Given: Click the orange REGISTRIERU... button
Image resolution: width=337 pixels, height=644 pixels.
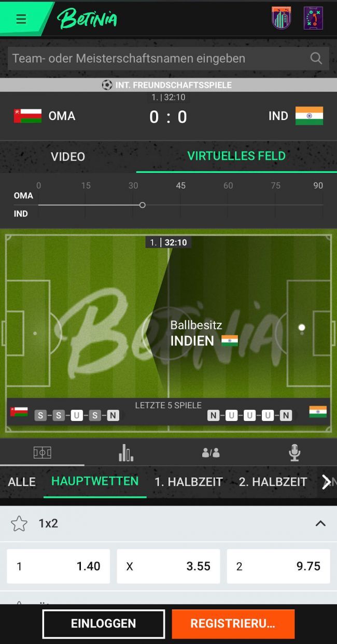Looking at the screenshot, I should coord(233,624).
